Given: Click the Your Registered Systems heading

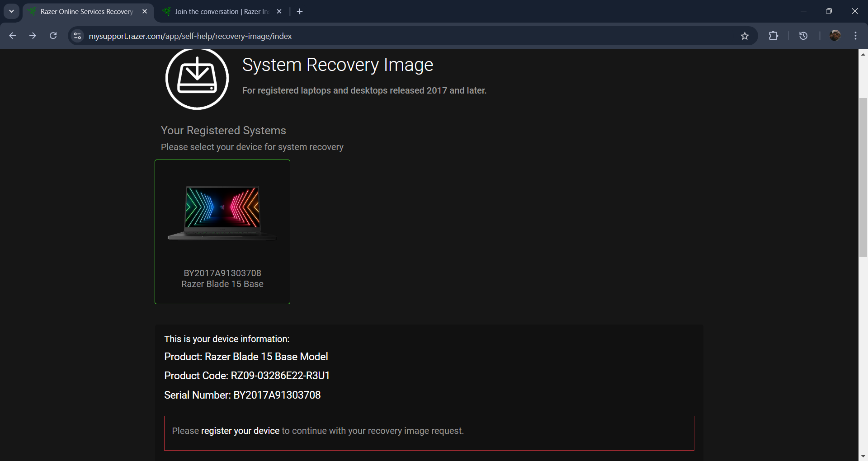Looking at the screenshot, I should click(x=223, y=131).
